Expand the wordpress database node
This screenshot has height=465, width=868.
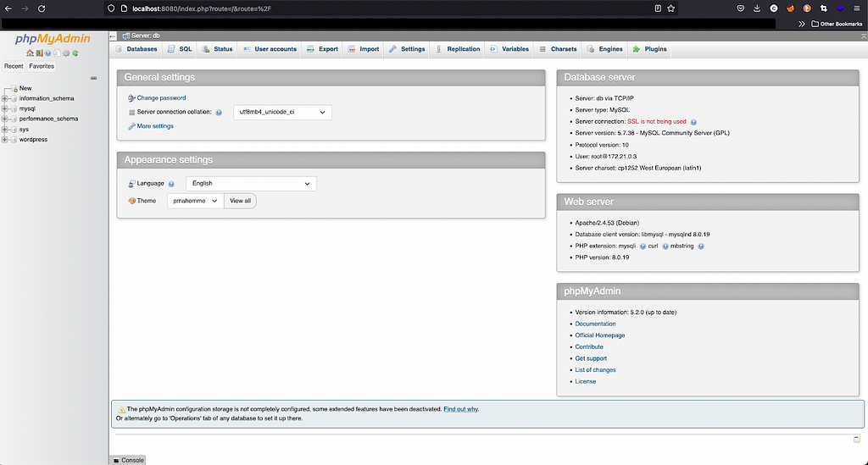[x=4, y=140]
